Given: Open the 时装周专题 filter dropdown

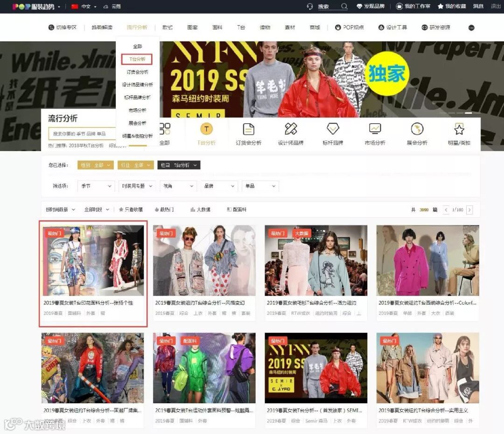Looking at the screenshot, I should [x=137, y=186].
